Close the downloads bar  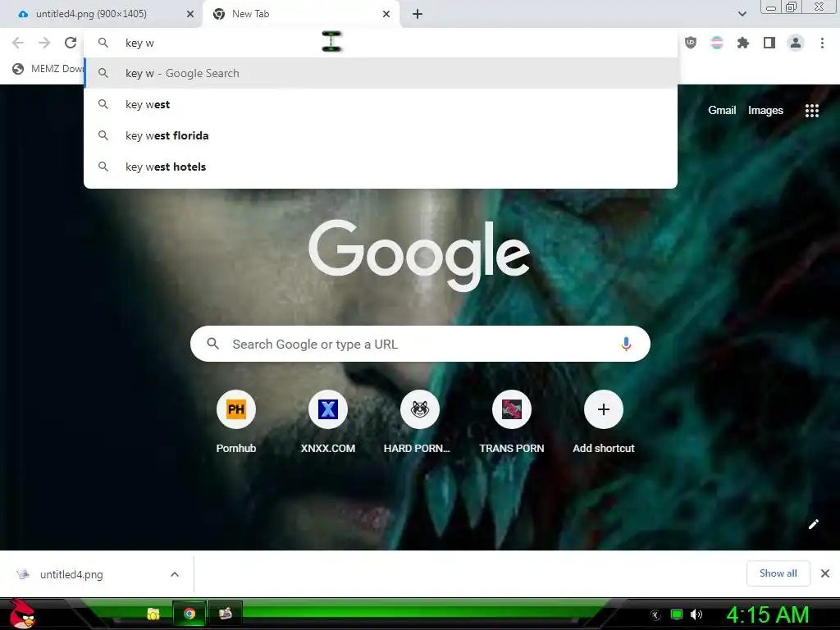click(x=825, y=573)
